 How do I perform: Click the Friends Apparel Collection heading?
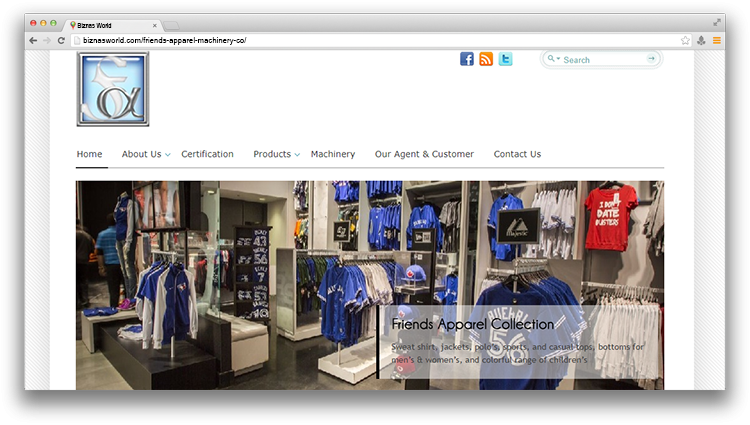(472, 324)
